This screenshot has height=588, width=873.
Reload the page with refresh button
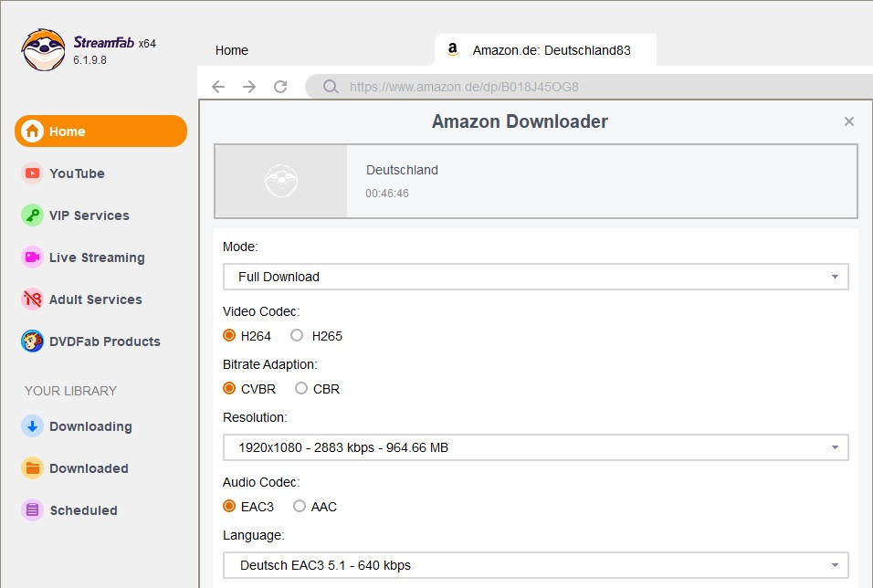(x=280, y=88)
